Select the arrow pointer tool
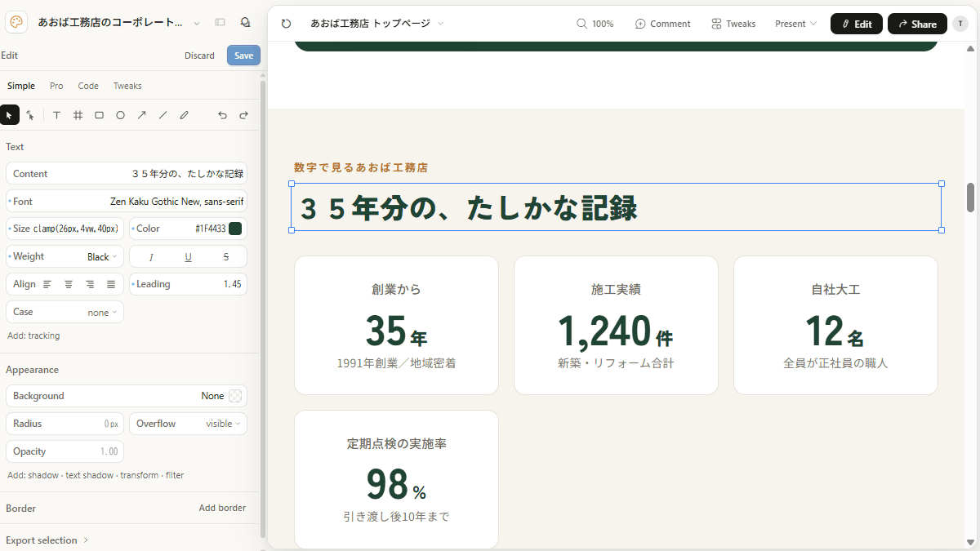980x551 pixels. tap(9, 115)
